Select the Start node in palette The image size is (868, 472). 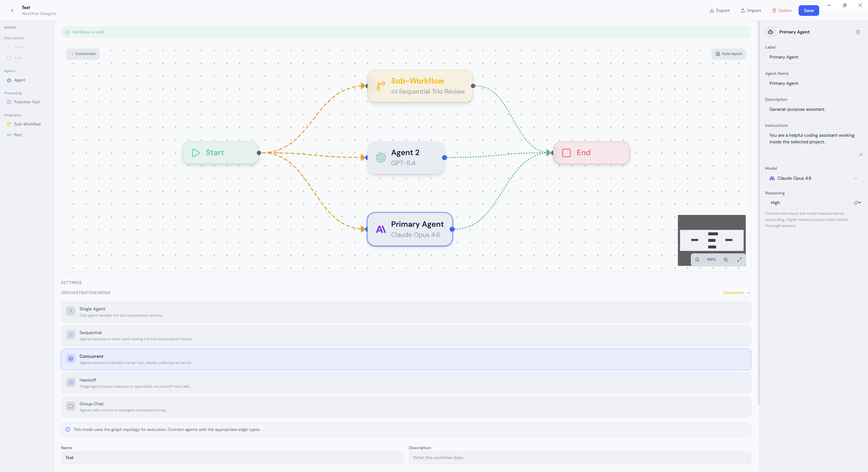tap(16, 47)
